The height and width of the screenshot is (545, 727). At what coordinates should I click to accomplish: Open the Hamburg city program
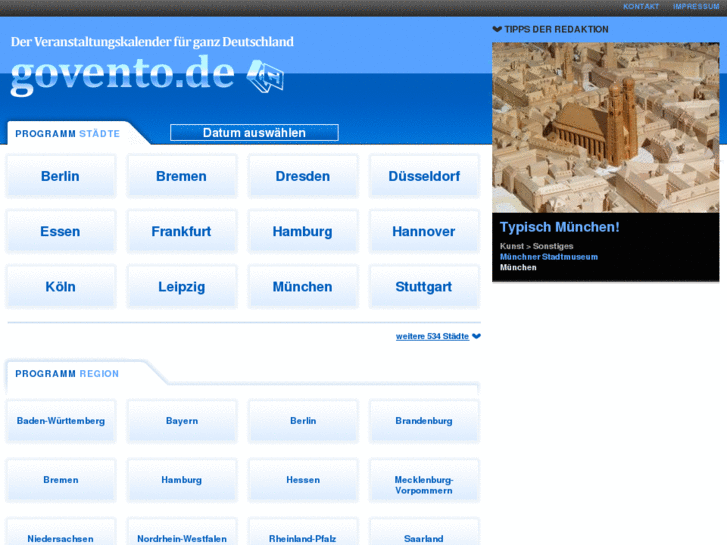pyautogui.click(x=303, y=231)
